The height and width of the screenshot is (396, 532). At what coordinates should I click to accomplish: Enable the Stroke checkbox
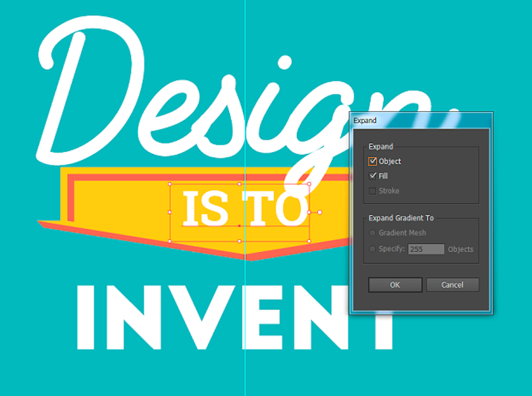point(373,191)
